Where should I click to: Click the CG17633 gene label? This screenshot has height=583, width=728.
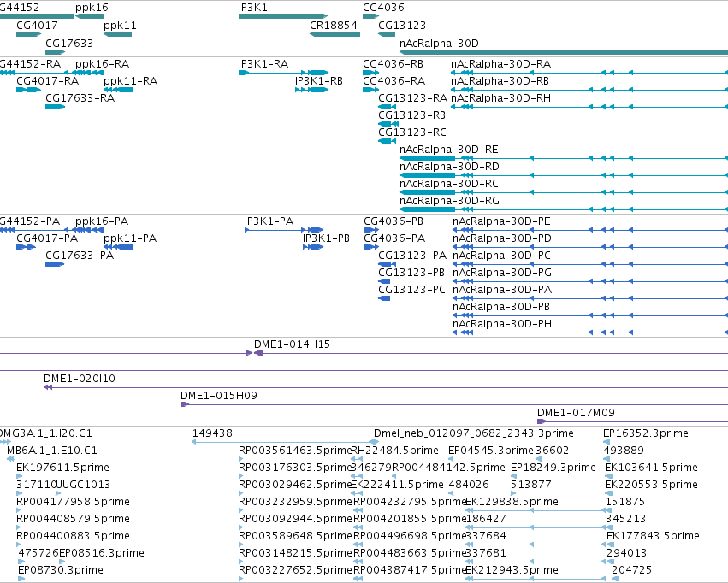coord(69,43)
